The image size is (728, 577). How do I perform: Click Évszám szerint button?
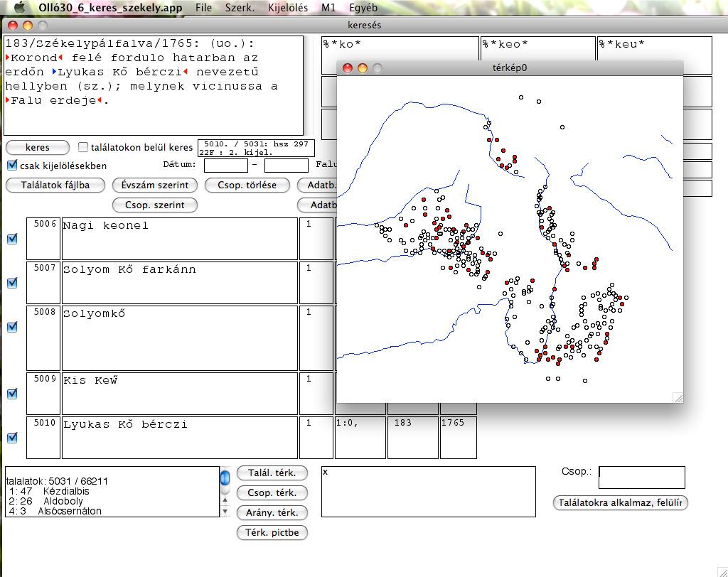tap(154, 185)
